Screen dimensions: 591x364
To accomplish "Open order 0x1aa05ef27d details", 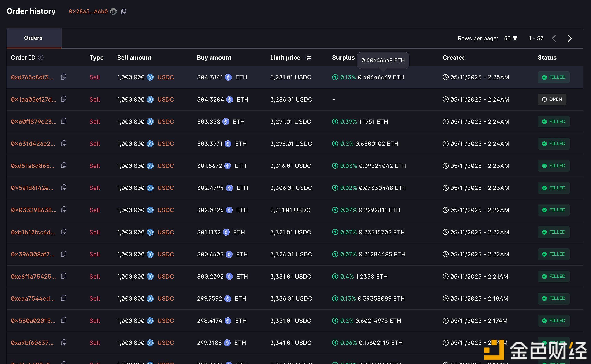I will [33, 99].
